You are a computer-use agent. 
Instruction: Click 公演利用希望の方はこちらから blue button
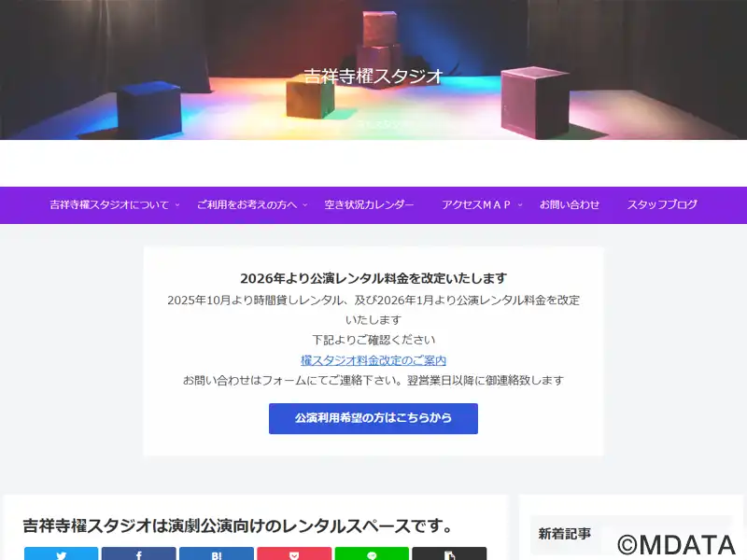pos(373,418)
